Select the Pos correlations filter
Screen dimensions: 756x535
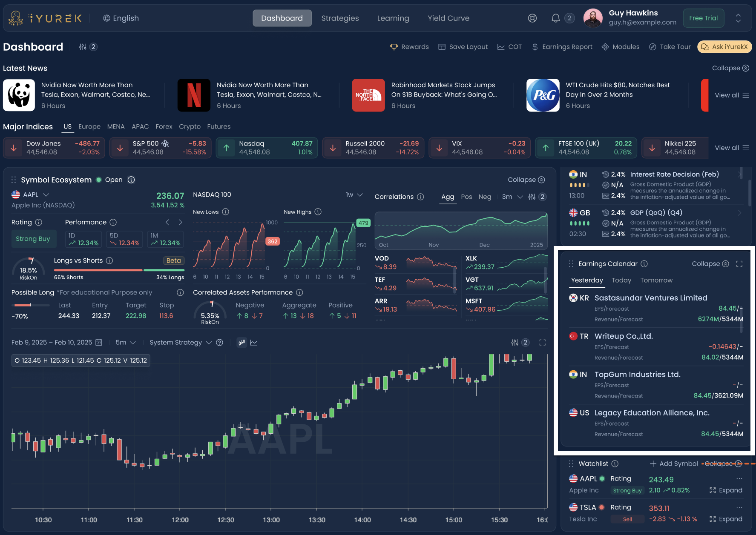[466, 197]
